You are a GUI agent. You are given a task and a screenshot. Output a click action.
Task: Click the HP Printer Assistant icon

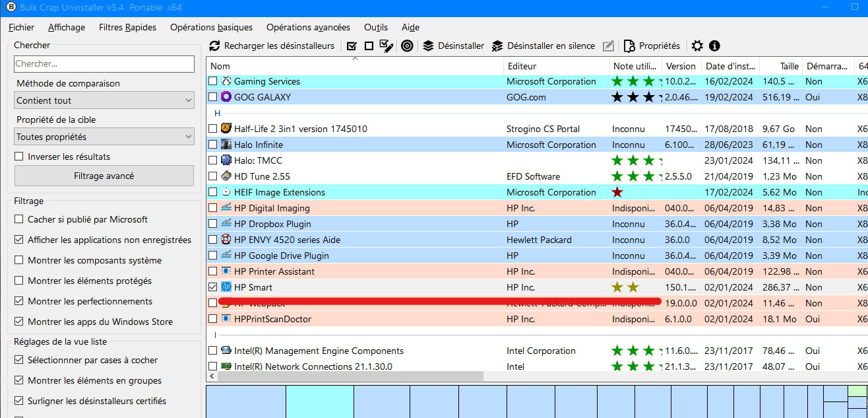coord(226,271)
